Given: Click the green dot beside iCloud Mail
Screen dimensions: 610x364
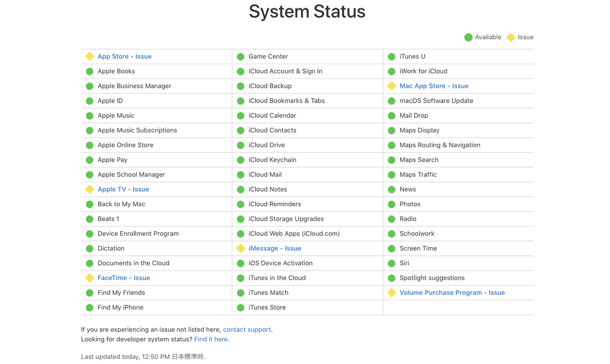Looking at the screenshot, I should pos(240,174).
